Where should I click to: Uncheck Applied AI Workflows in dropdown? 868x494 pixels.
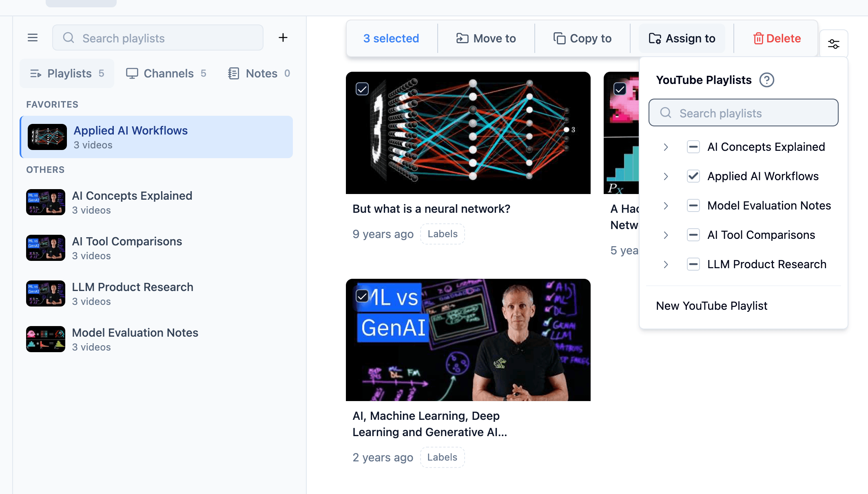[x=693, y=176]
